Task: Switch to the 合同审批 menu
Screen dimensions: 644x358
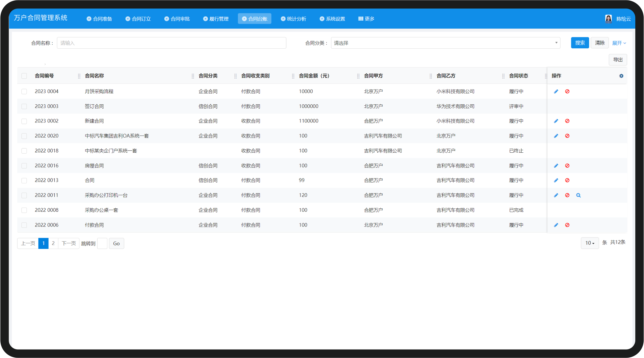Action: click(177, 19)
